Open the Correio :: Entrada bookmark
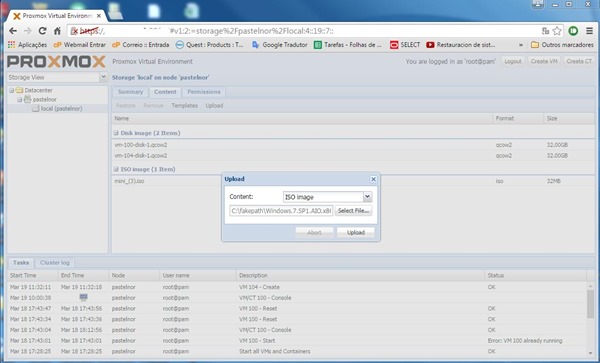The height and width of the screenshot is (363, 600). (140, 45)
